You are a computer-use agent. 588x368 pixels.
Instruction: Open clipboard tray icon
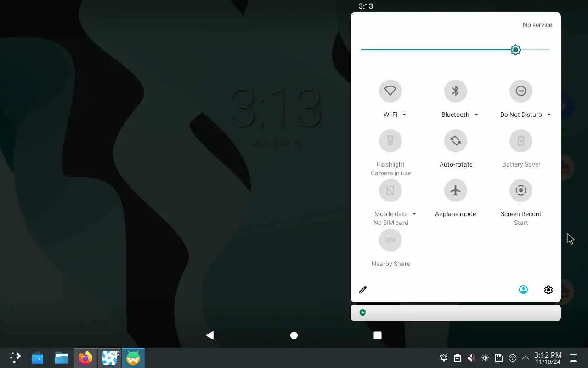(458, 358)
